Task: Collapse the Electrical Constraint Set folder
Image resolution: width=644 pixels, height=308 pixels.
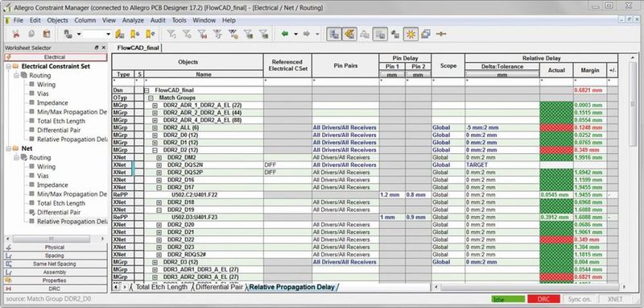Action: (x=8, y=66)
